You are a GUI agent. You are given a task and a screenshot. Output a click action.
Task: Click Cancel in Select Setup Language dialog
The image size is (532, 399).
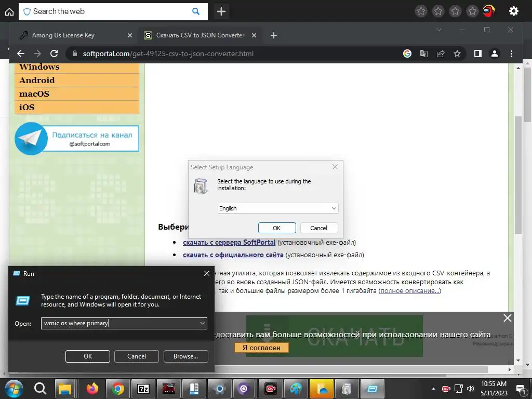[x=318, y=228]
